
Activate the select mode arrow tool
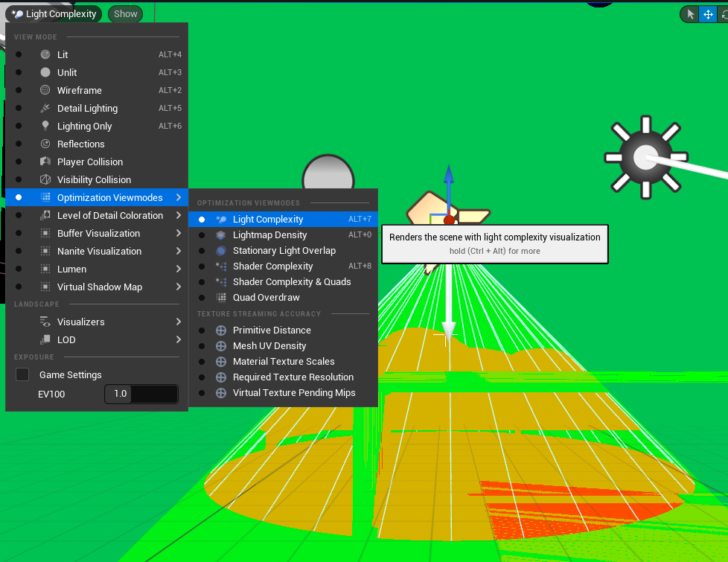pos(690,14)
